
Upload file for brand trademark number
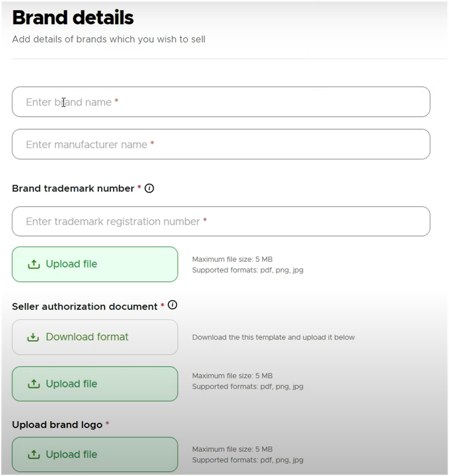pyautogui.click(x=95, y=264)
